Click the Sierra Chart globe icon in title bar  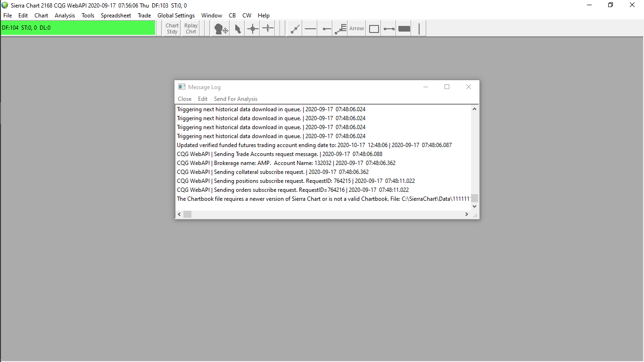5,5
